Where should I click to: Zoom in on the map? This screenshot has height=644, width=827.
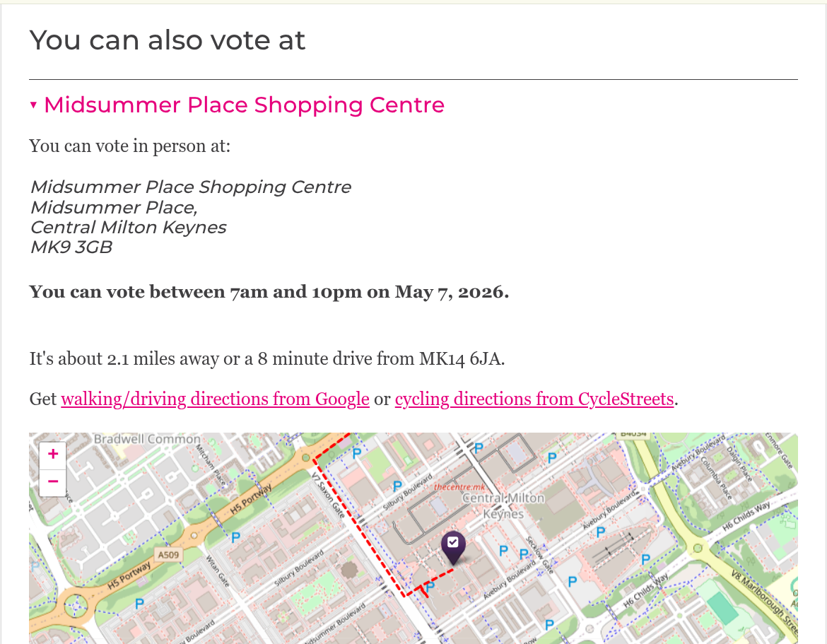click(x=53, y=455)
